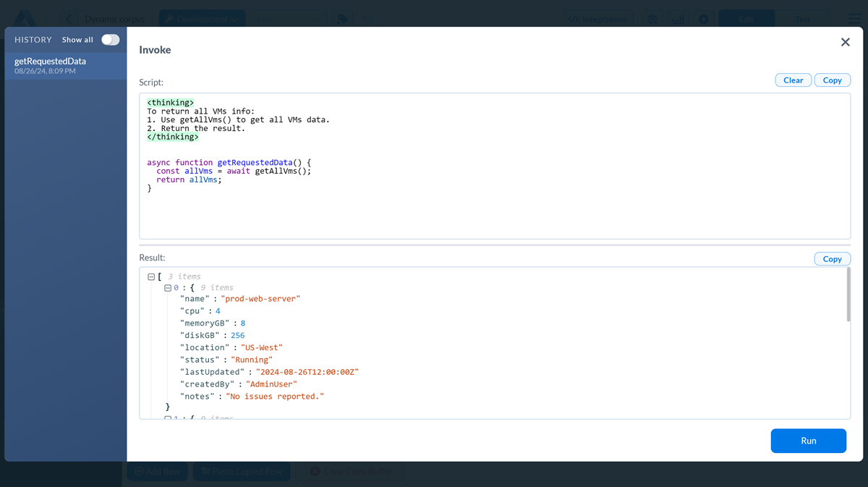Click the app logo at top left
The image size is (868, 487).
[x=26, y=18]
